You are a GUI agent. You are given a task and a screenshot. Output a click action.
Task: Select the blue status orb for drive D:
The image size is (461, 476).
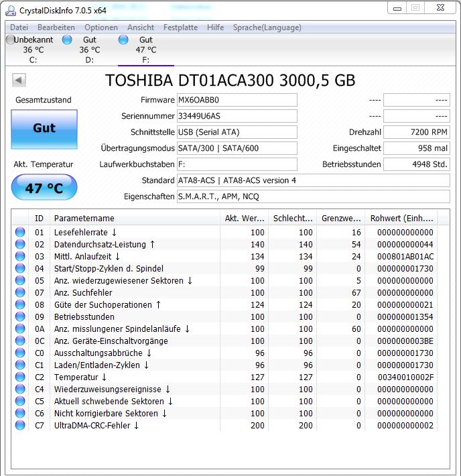[x=67, y=40]
